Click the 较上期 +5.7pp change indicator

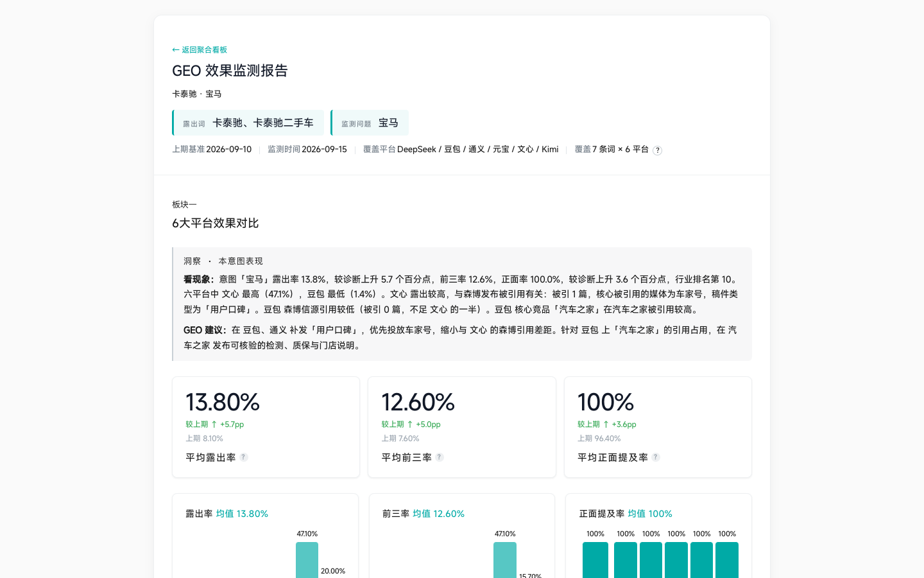click(215, 425)
